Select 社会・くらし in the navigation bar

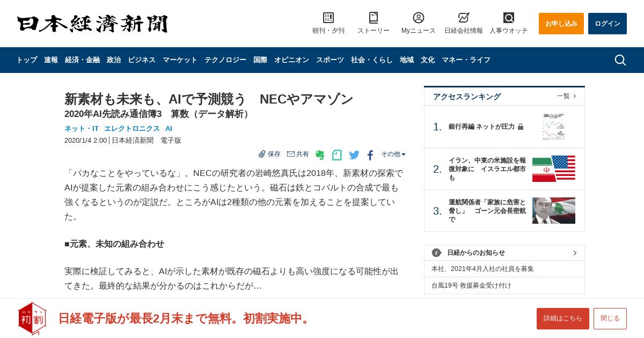pyautogui.click(x=372, y=60)
